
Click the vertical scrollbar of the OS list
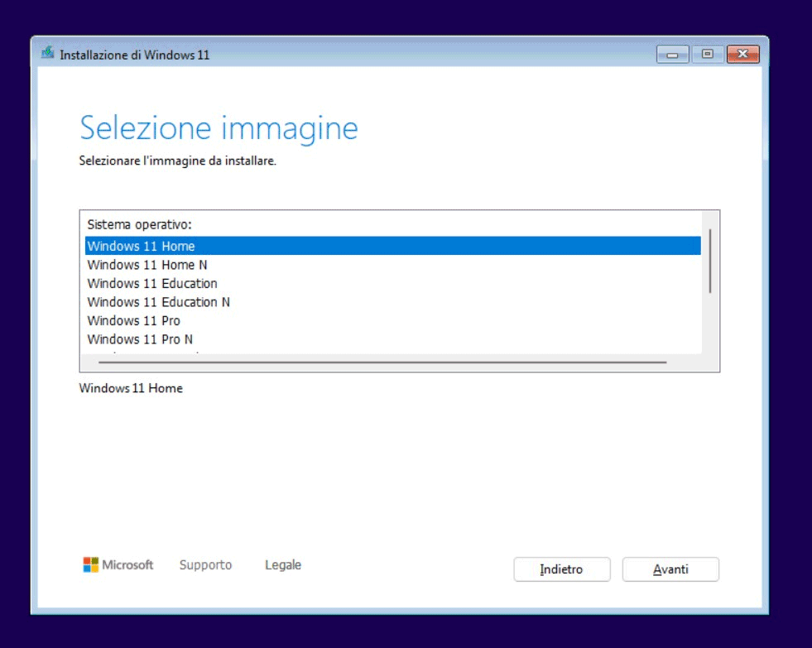[710, 261]
